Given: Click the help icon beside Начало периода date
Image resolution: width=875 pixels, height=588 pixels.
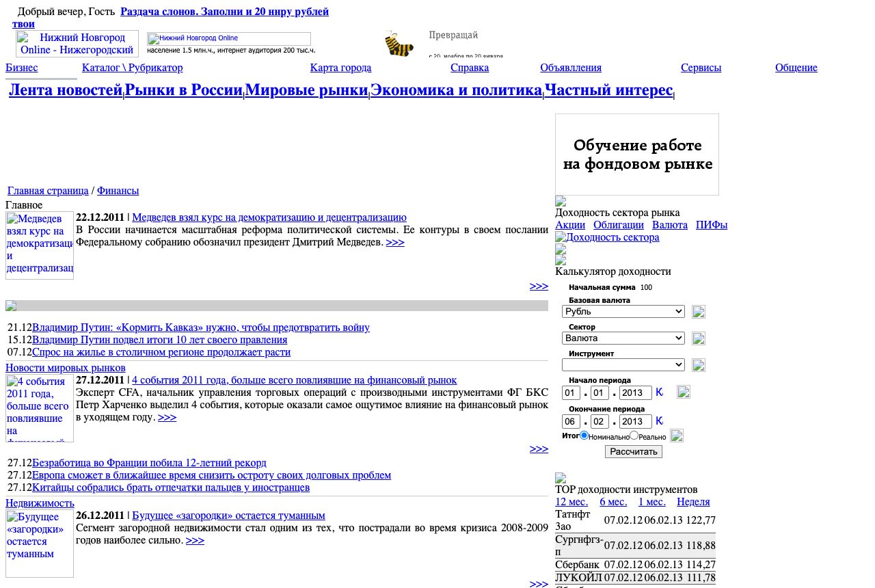Looking at the screenshot, I should click(x=683, y=392).
